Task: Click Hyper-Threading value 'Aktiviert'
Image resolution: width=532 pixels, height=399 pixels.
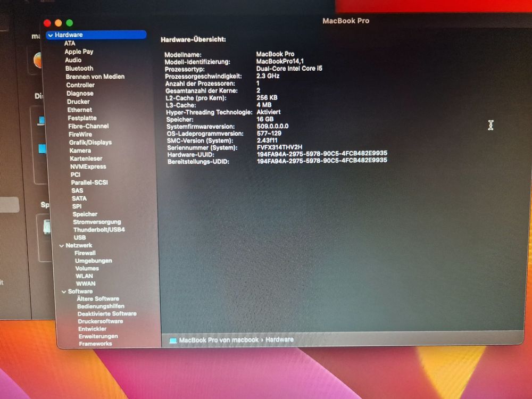Action: click(x=269, y=112)
